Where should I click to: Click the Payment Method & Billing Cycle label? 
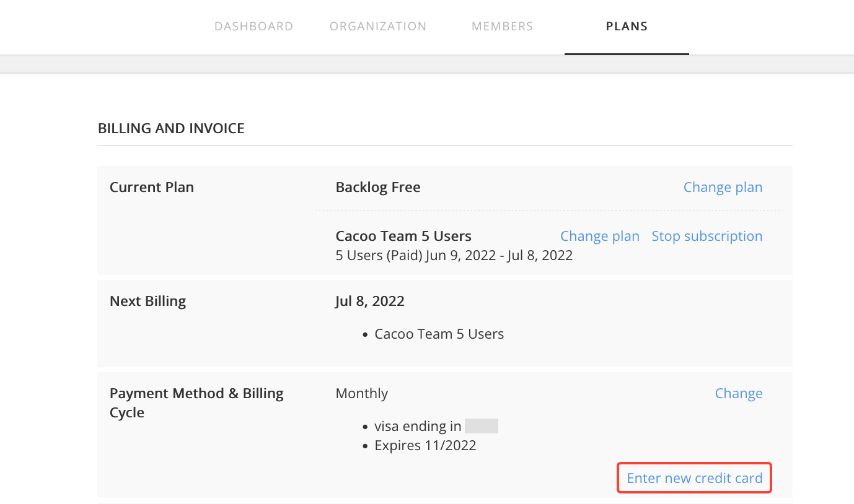click(196, 403)
